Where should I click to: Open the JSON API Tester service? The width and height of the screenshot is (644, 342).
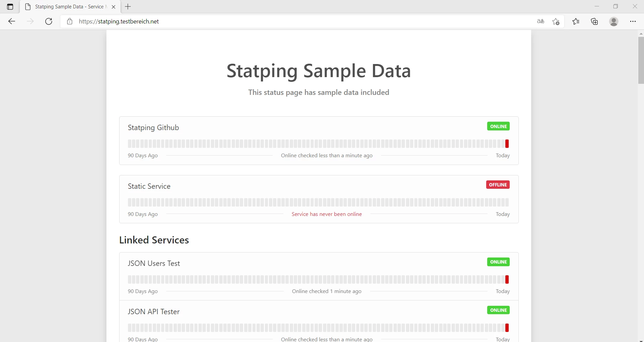click(x=153, y=312)
